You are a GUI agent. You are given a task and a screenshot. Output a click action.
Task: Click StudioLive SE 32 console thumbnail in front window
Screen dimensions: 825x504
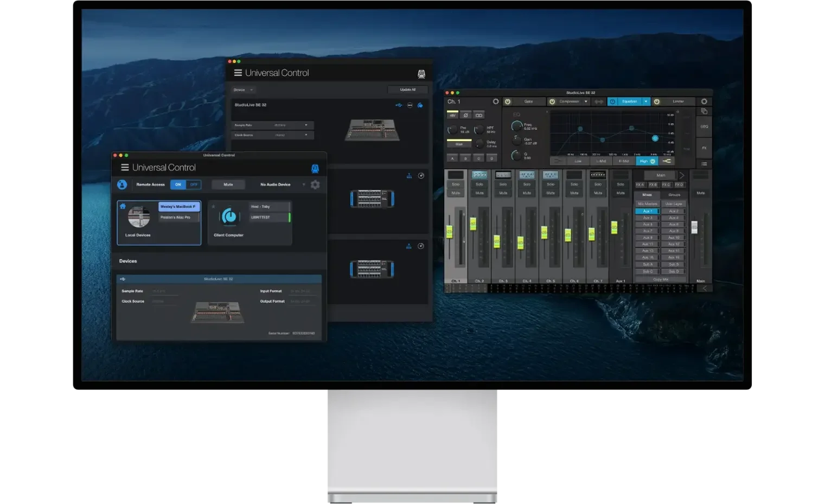217,312
